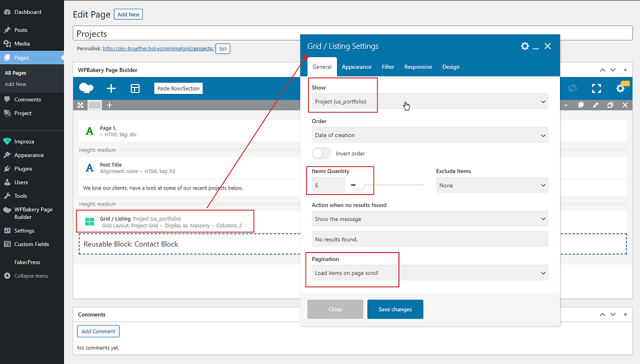Click the Edit permalink button
Viewport: 640px width, 364px height.
(223, 48)
